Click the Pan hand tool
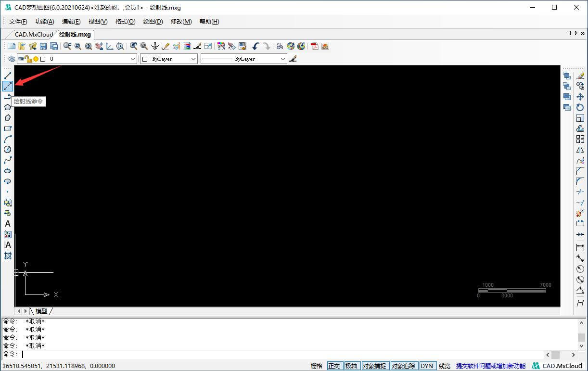This screenshot has height=371, width=588. pyautogui.click(x=99, y=46)
